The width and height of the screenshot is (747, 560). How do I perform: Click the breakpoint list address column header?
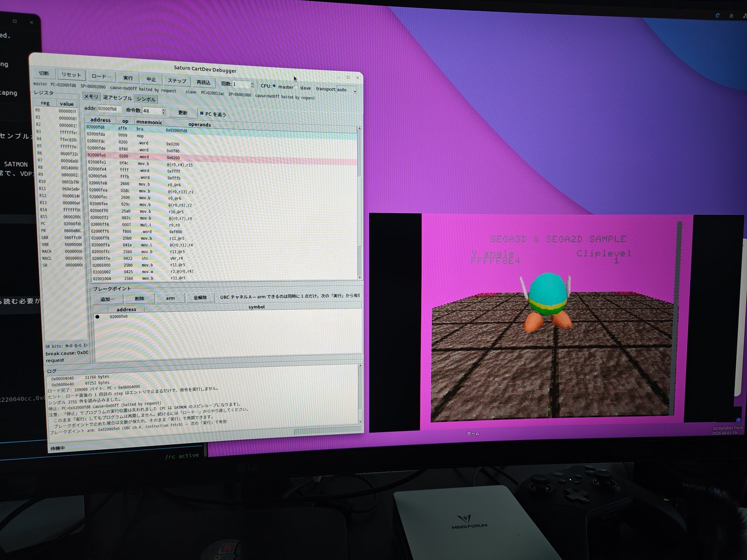click(x=127, y=309)
